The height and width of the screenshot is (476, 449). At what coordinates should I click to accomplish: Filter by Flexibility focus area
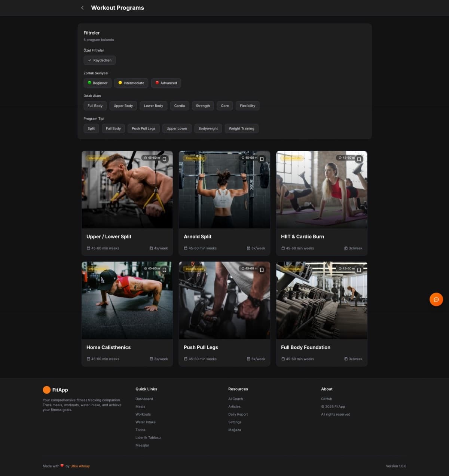tap(247, 106)
